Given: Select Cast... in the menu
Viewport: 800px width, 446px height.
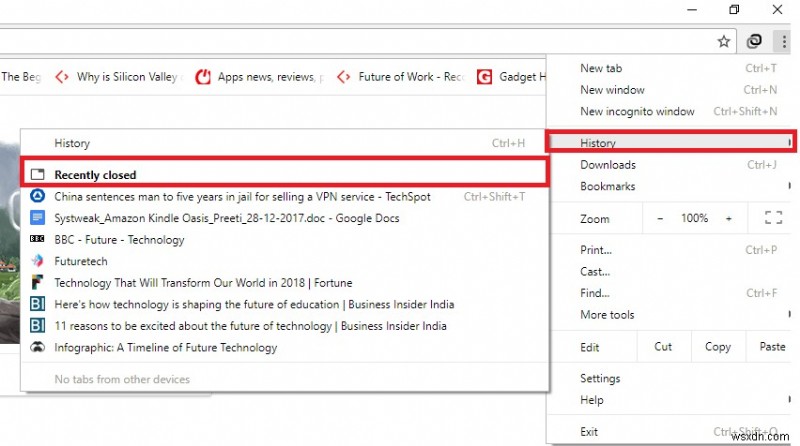Looking at the screenshot, I should coord(670,271).
